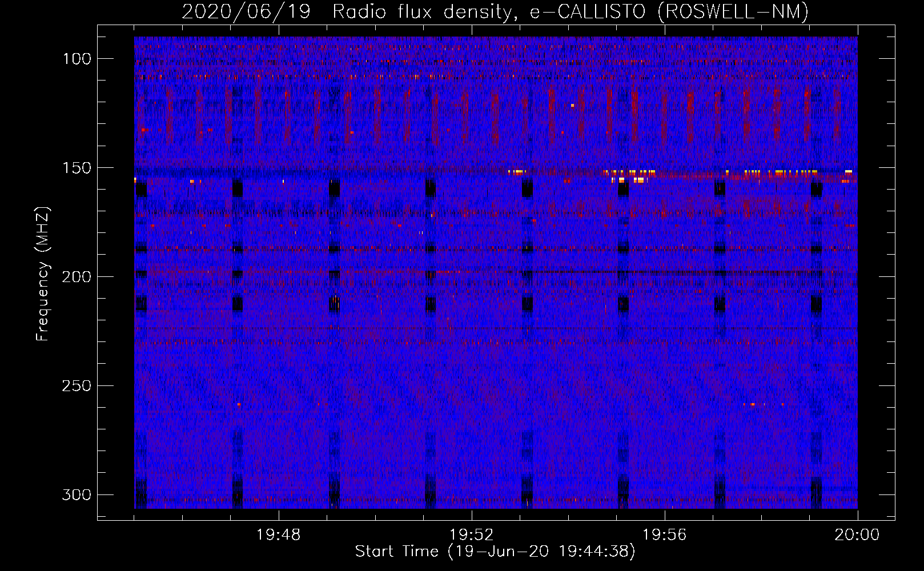Select the 300 frequency tick label
Image resolution: width=924 pixels, height=571 pixels.
[x=77, y=494]
